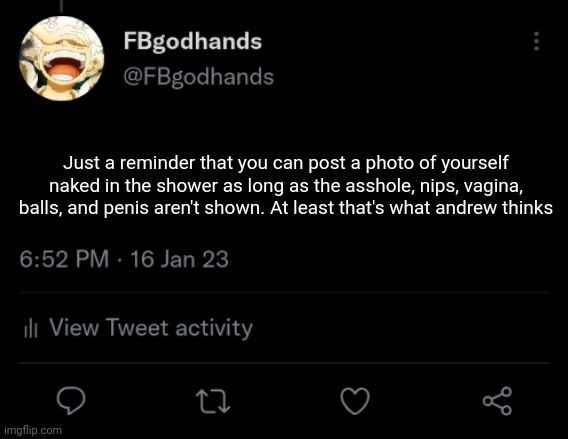Click the FBgodhands display name

pyautogui.click(x=192, y=42)
